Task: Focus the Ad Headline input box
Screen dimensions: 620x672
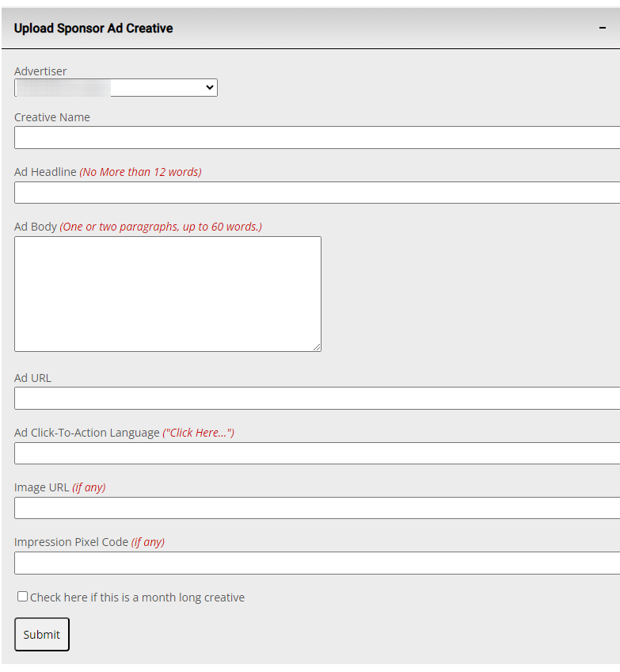Action: click(x=317, y=193)
